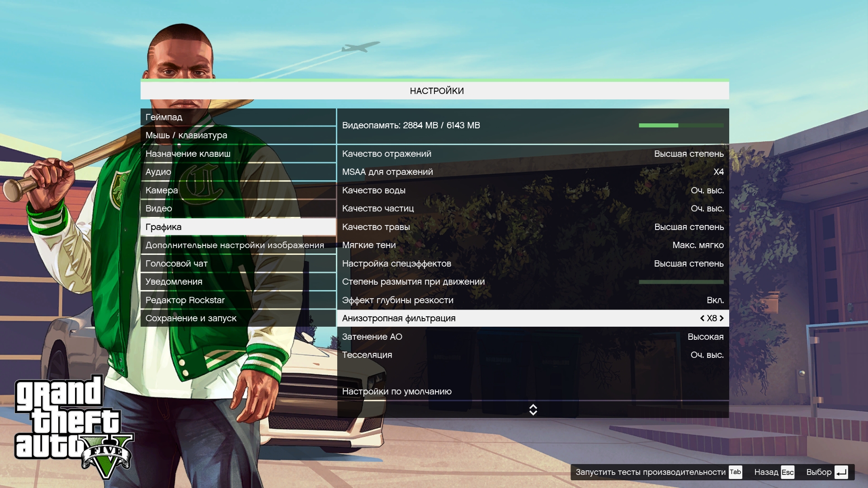This screenshot has width=868, height=488.
Task: Click the Tab key icon for benchmarks
Action: (736, 472)
